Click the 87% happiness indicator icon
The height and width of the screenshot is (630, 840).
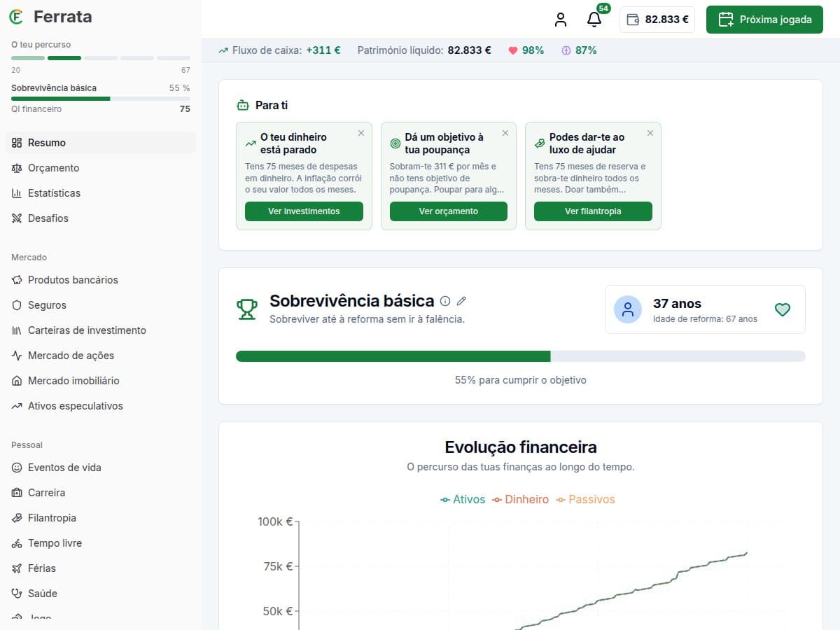[566, 50]
